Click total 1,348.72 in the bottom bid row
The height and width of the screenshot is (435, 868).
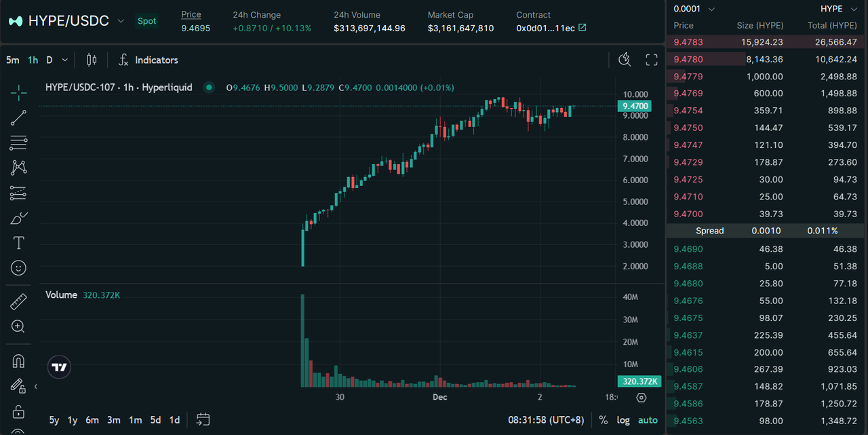[838, 421]
